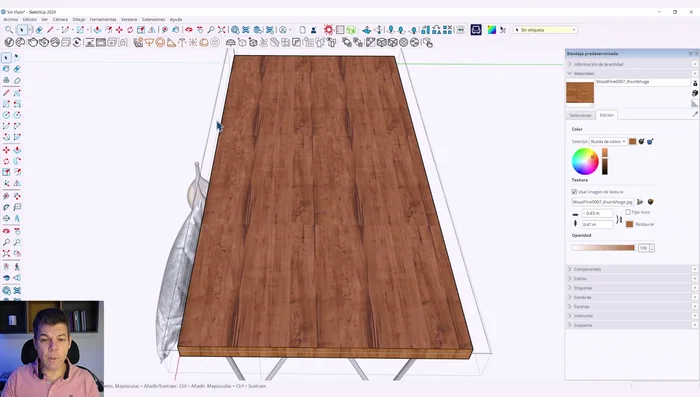Viewport: 700px width, 397px height.
Task: Click the match color of object in model icon
Action: coord(642,142)
